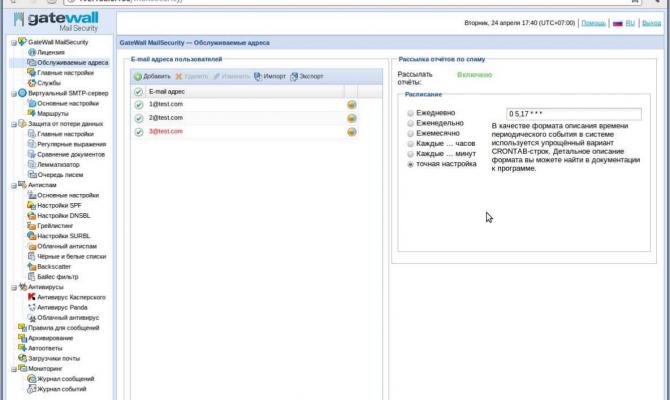
Task: Switch language via RU link
Action: (x=630, y=23)
